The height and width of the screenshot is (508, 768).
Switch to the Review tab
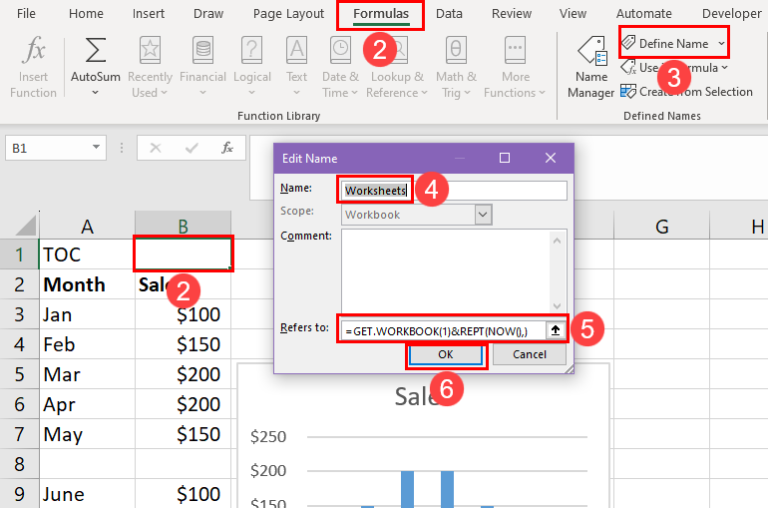511,14
